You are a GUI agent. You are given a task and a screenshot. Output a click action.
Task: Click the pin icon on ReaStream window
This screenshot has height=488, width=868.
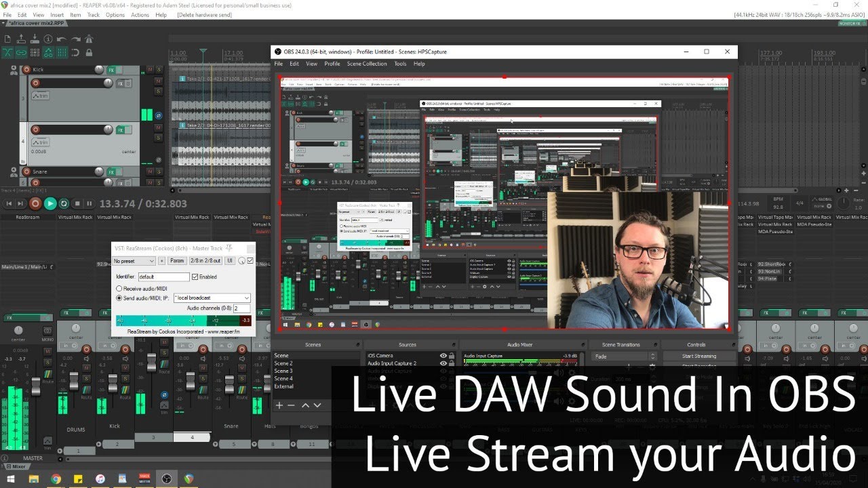coord(229,248)
